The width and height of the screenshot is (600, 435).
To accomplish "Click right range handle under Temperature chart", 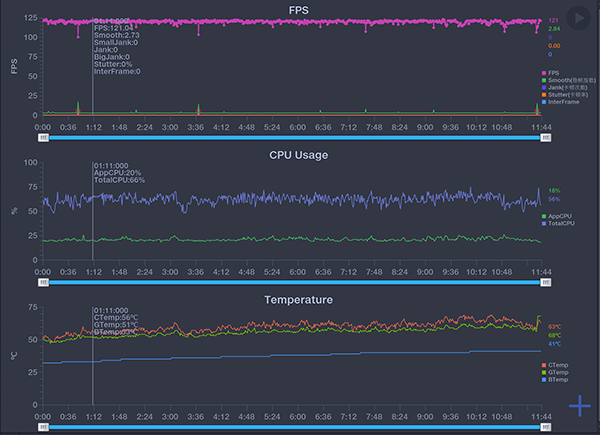I will [x=545, y=426].
